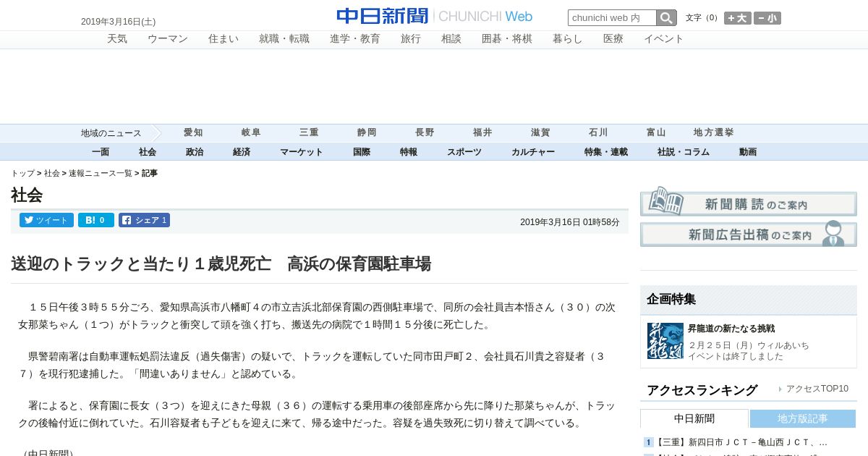The height and width of the screenshot is (456, 868).
Task: Select 石川 regional news
Action: click(x=598, y=133)
